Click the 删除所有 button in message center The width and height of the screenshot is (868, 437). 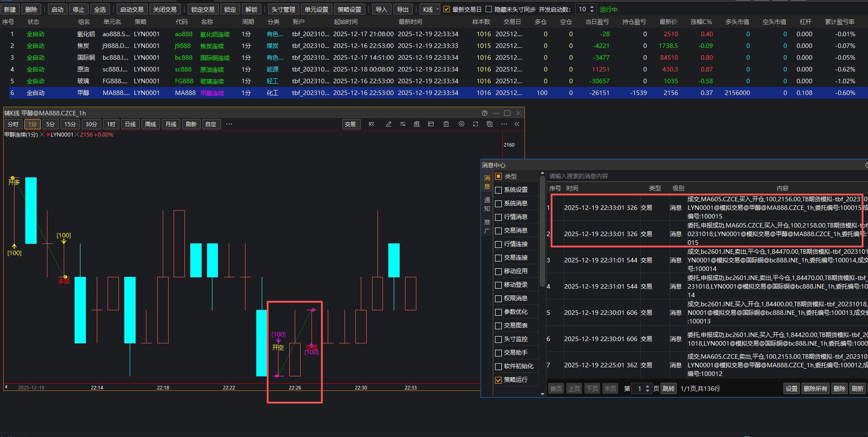click(815, 389)
